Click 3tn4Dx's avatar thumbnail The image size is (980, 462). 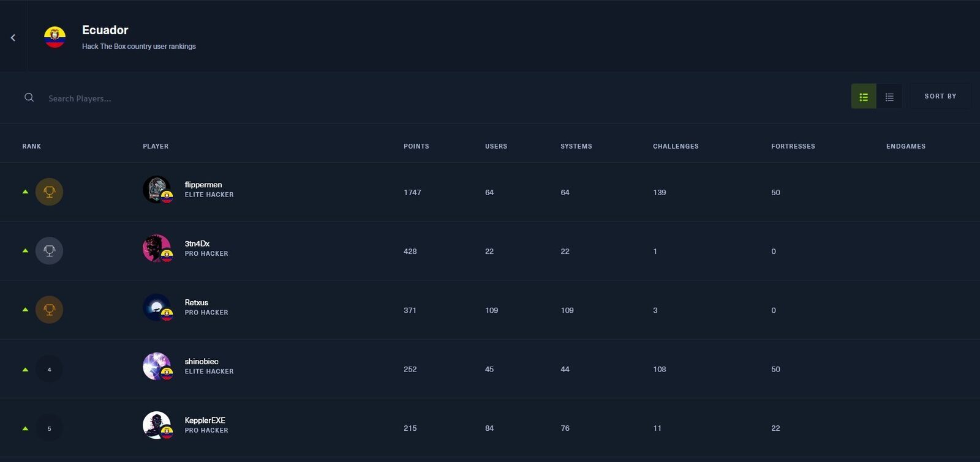tap(157, 248)
